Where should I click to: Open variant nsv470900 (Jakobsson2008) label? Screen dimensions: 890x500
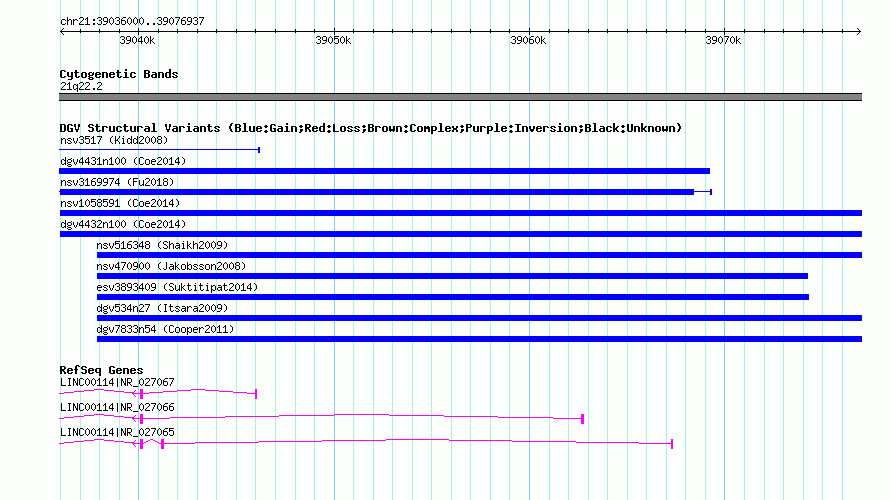point(171,266)
